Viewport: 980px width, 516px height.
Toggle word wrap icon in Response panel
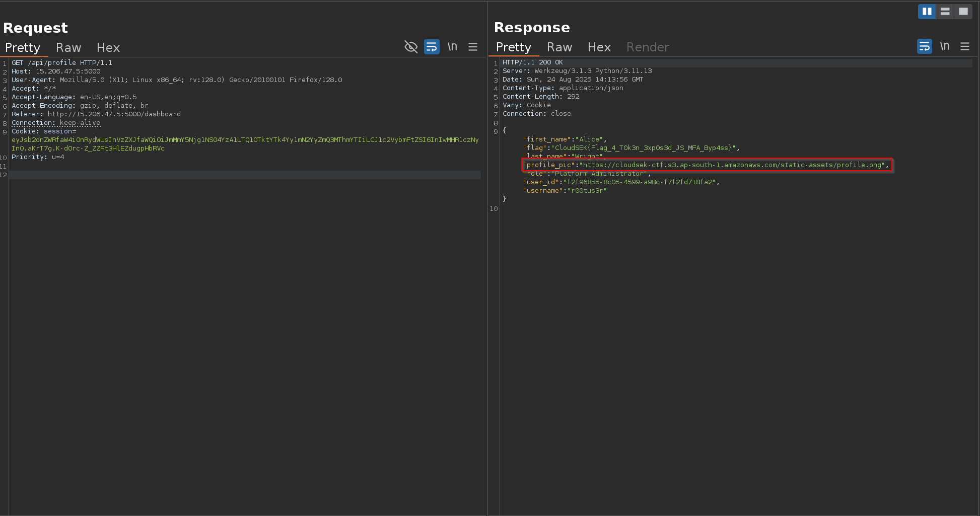(x=924, y=46)
